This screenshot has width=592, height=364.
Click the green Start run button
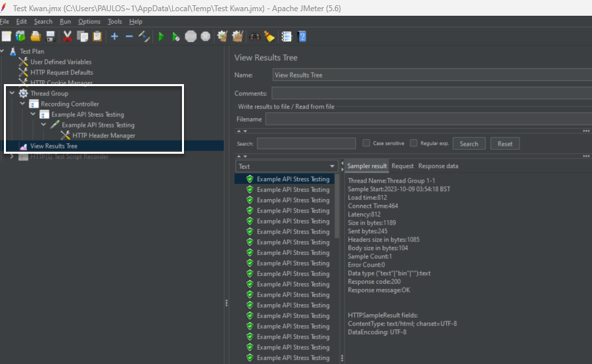pyautogui.click(x=161, y=36)
